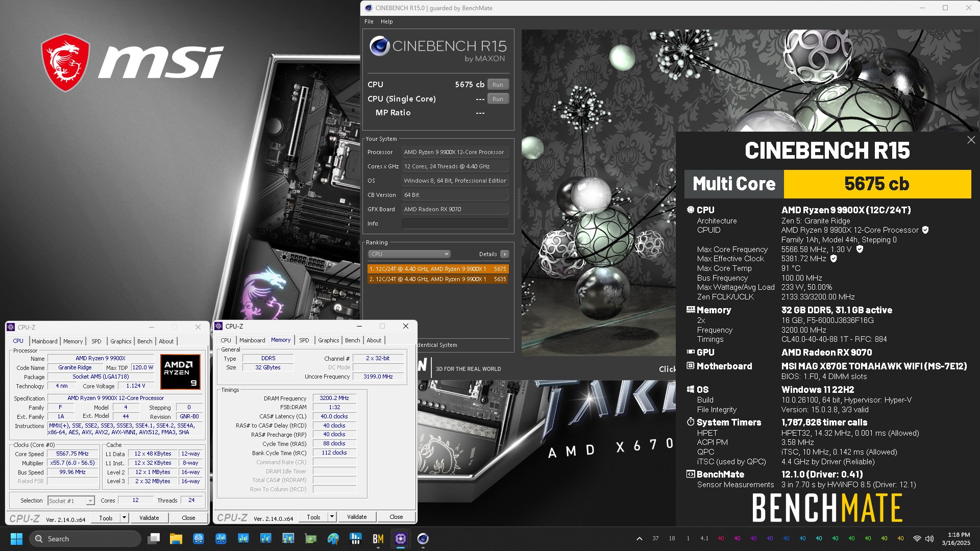Click the tray sensor reading 4.1

click(704, 538)
